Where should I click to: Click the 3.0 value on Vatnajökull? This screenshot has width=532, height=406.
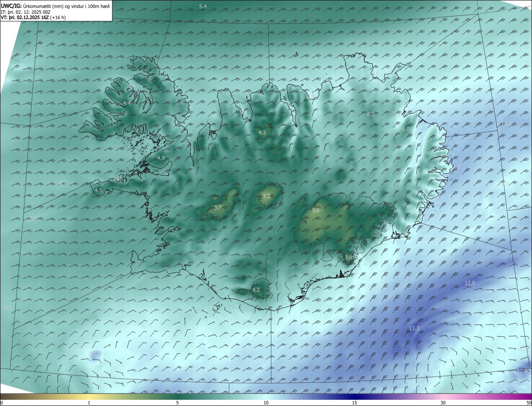click(315, 210)
